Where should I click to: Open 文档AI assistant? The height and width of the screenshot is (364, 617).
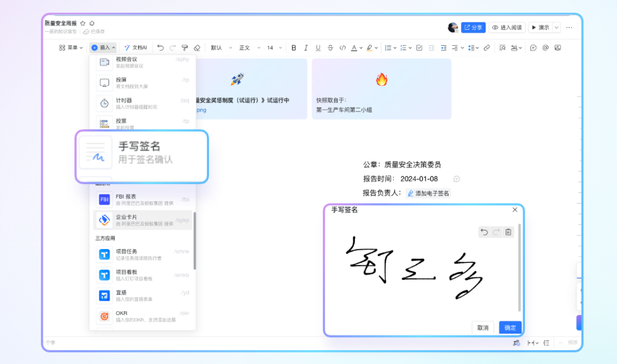136,47
